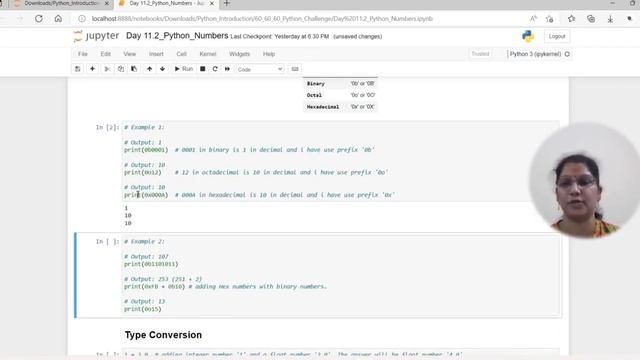Go to browser home page

click(58, 19)
